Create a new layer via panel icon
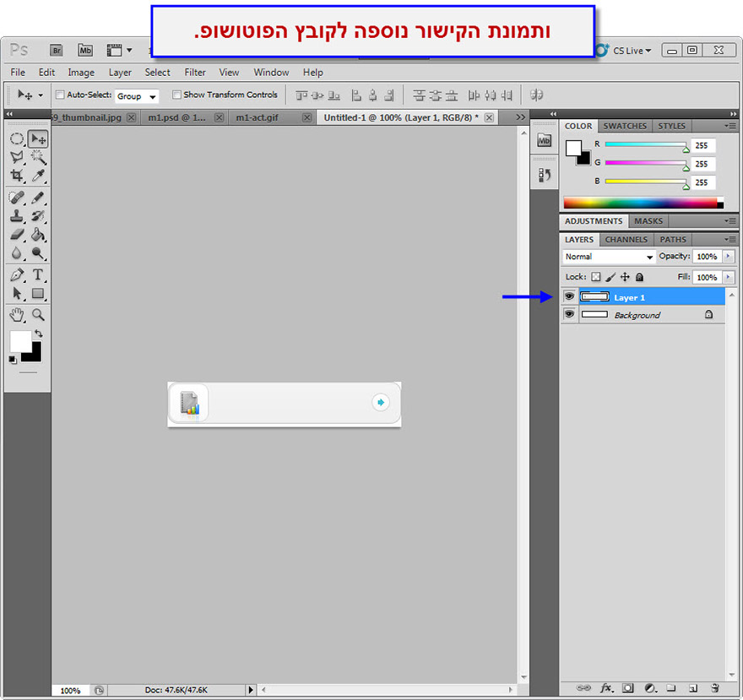 (693, 687)
